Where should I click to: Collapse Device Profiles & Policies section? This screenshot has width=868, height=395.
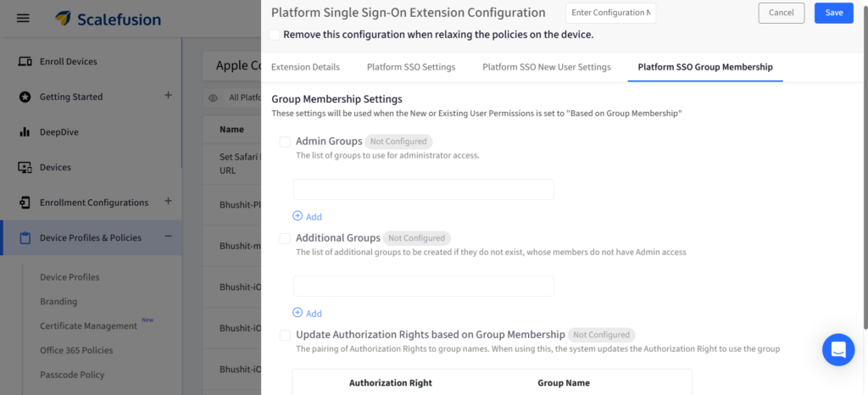pos(168,237)
